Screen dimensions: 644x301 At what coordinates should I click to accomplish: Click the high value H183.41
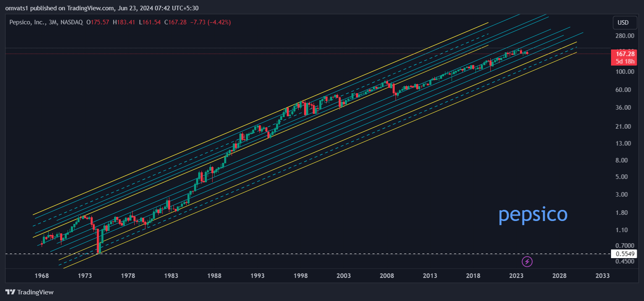pos(123,22)
